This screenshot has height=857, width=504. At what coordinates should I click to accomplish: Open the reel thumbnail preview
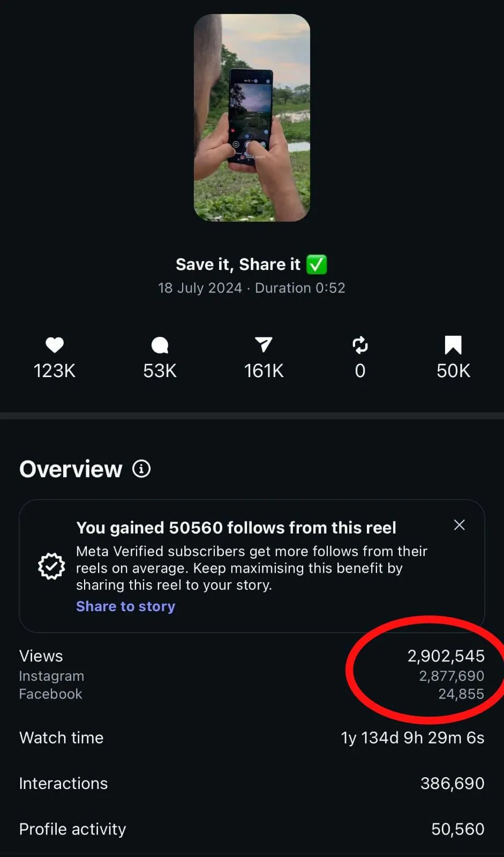click(252, 118)
